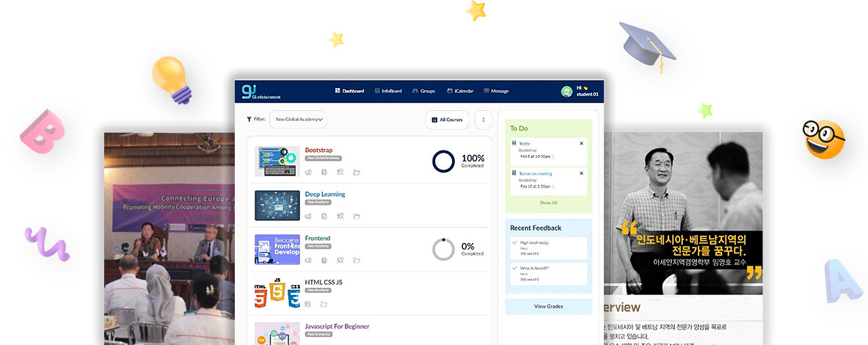Open the InfoBoard tab
Screen dimensions: 868x345
coord(388,91)
